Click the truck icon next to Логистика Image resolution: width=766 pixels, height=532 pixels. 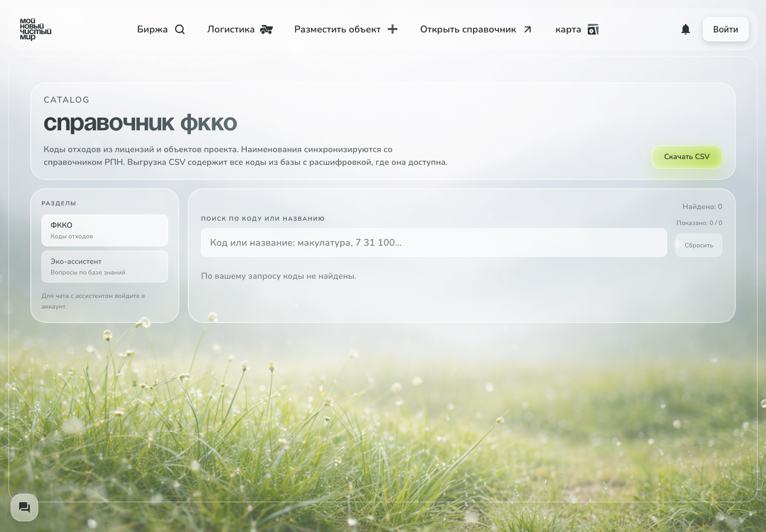pyautogui.click(x=267, y=29)
